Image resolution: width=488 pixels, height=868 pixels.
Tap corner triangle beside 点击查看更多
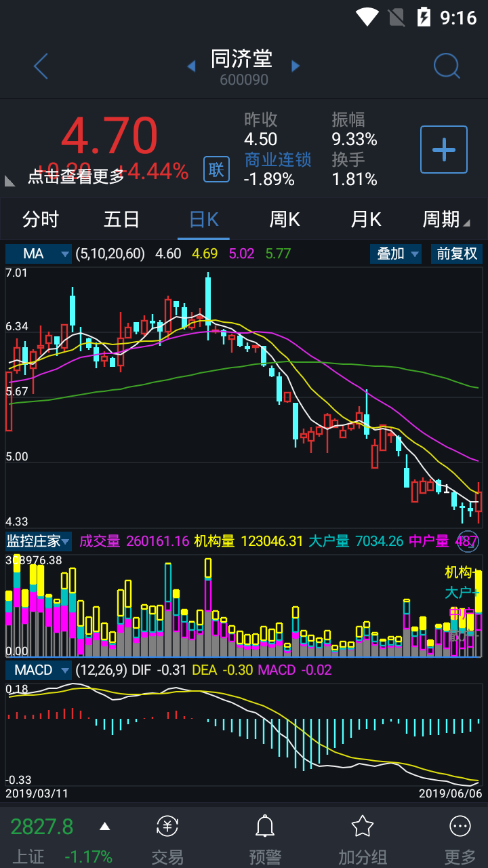pyautogui.click(x=9, y=180)
